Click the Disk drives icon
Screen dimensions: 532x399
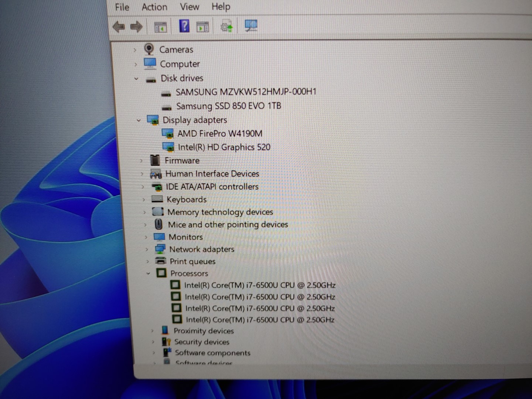(151, 79)
